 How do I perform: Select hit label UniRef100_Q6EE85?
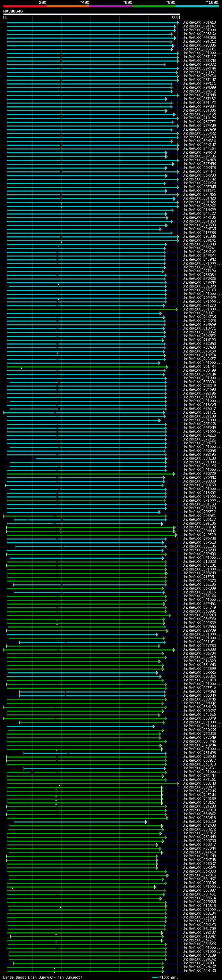click(199, 585)
